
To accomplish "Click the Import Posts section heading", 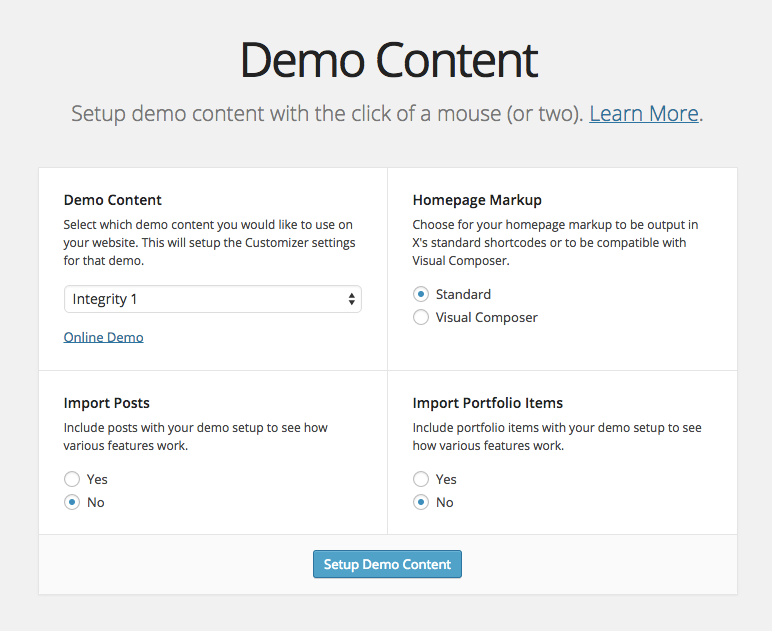I will (x=106, y=403).
